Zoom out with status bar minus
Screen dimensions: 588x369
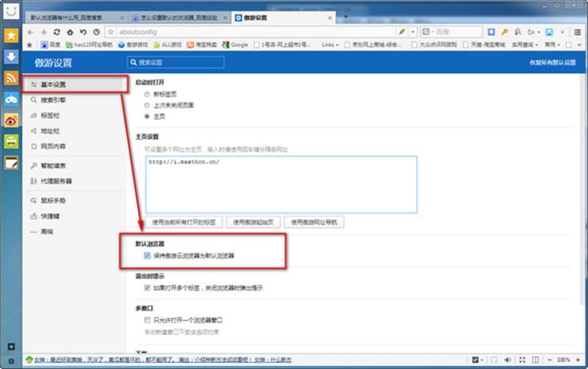(x=550, y=360)
